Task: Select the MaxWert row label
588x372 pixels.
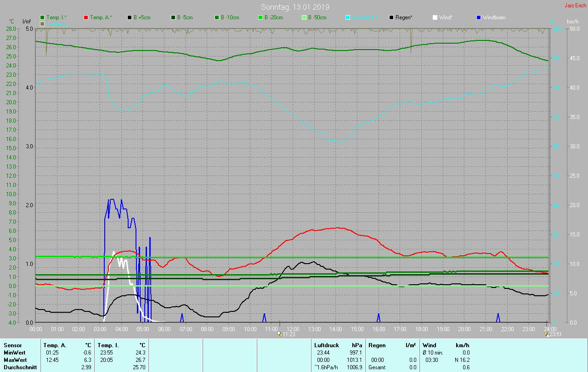Action: [x=15, y=360]
